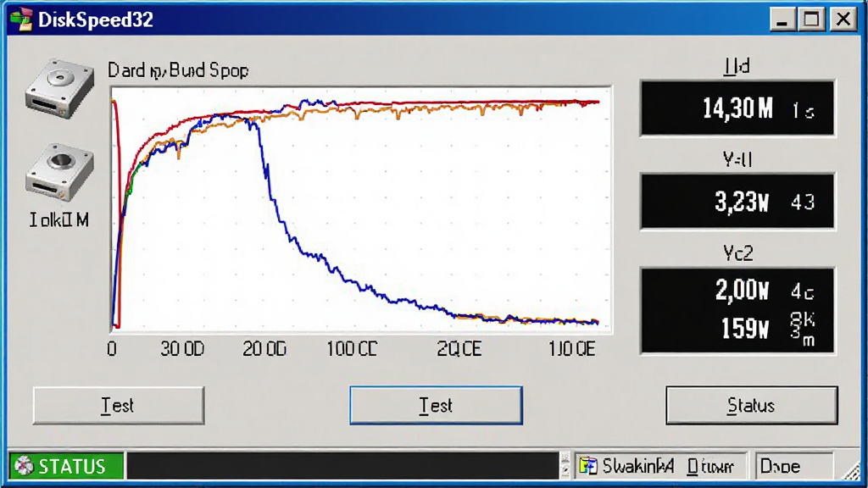
Task: Minimize the DiskSpeed32 window
Action: click(782, 20)
